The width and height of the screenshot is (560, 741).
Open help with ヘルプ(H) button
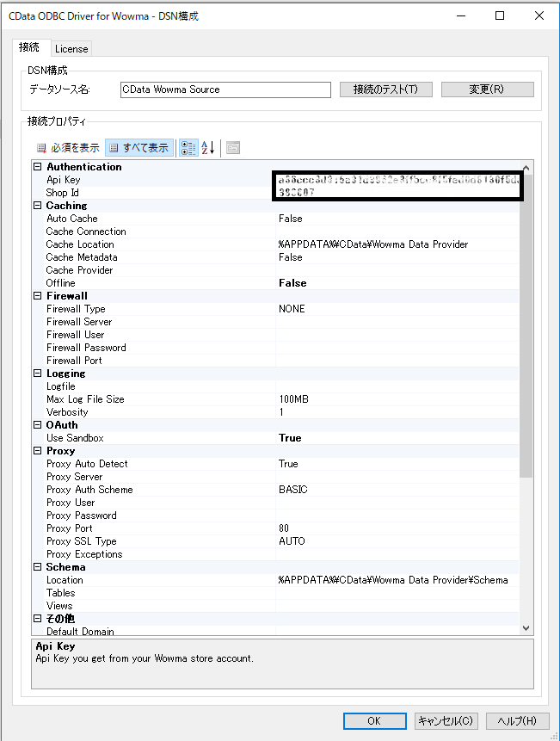pos(518,720)
